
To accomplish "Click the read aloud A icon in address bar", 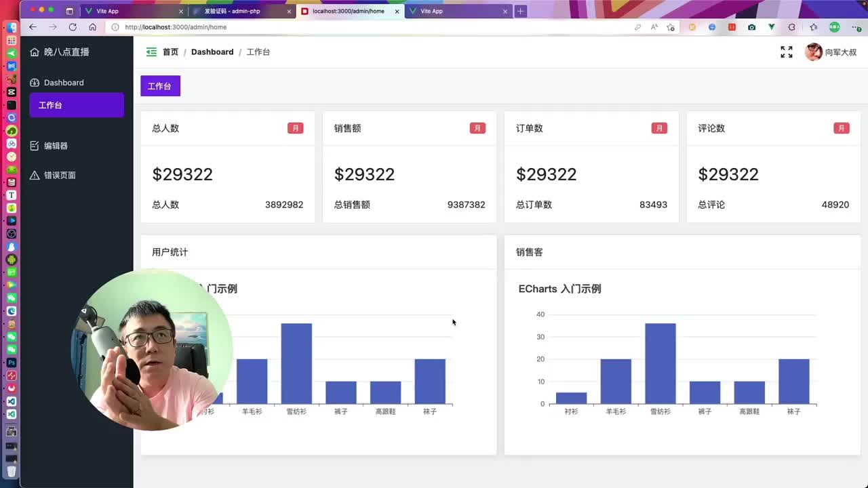I will click(x=654, y=27).
